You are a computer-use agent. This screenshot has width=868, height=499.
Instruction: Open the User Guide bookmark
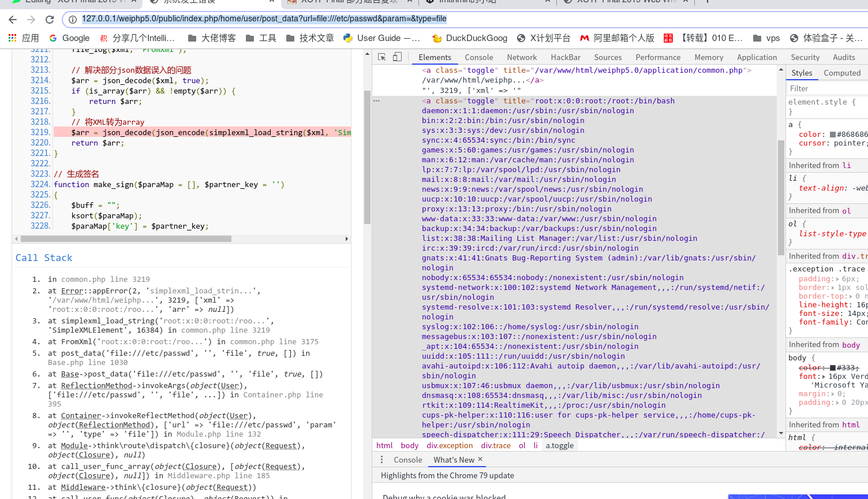click(x=381, y=38)
